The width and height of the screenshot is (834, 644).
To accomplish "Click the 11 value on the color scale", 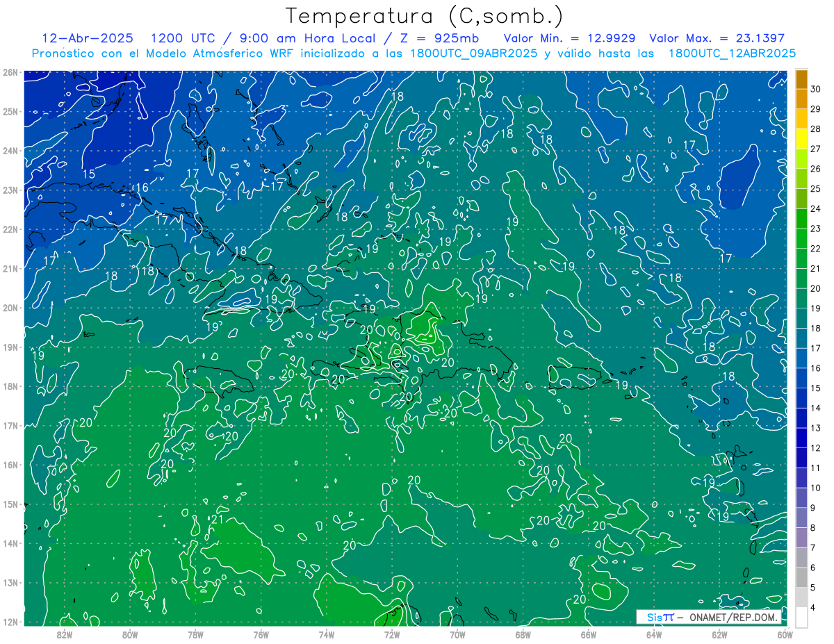I will pos(815,468).
